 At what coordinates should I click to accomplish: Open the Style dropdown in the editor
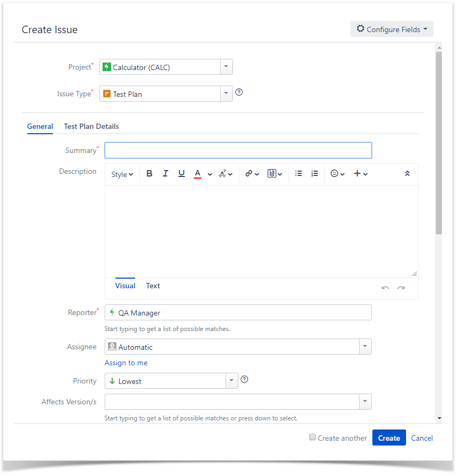pos(122,174)
